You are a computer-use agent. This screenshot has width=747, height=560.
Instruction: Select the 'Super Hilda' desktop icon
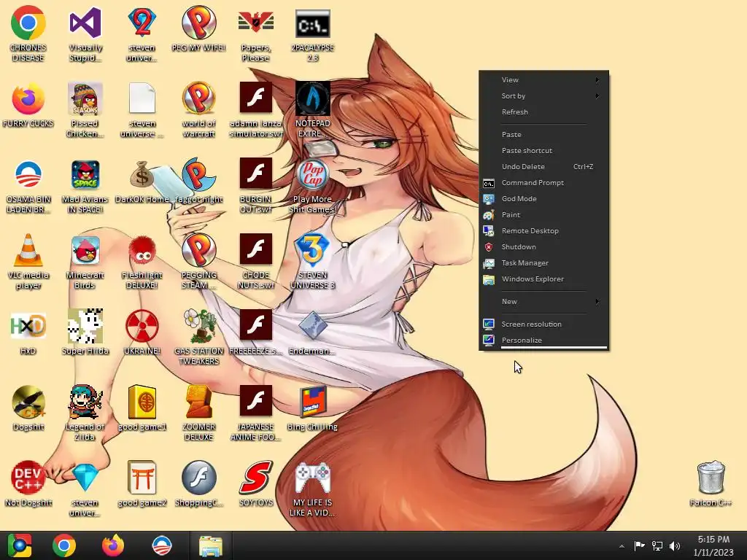coord(85,332)
